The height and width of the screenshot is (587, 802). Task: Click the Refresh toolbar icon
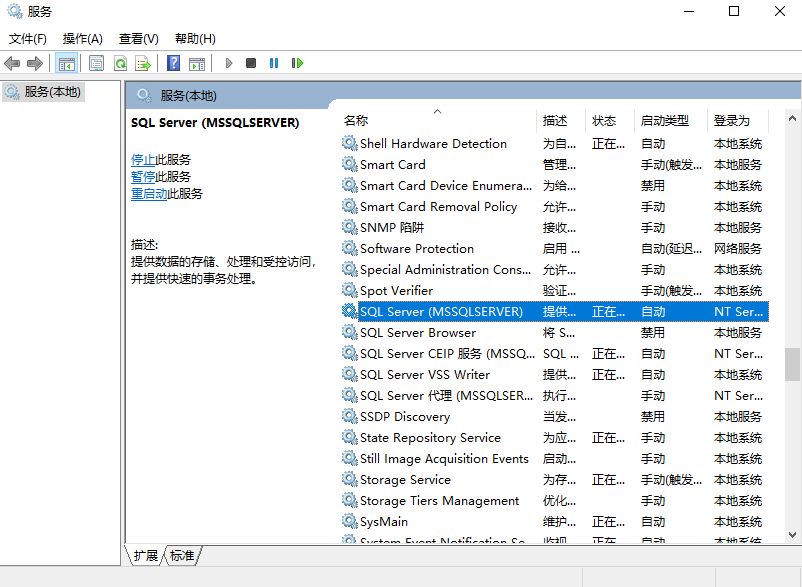[x=120, y=63]
